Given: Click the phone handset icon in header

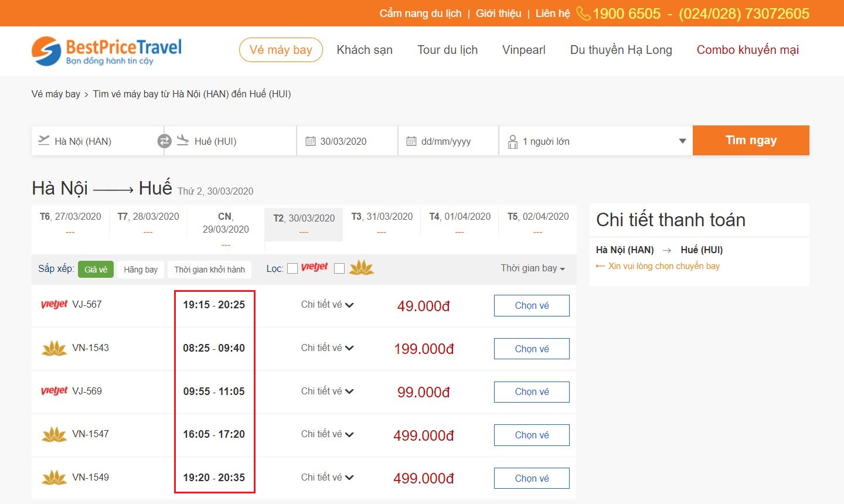Looking at the screenshot, I should (583, 13).
